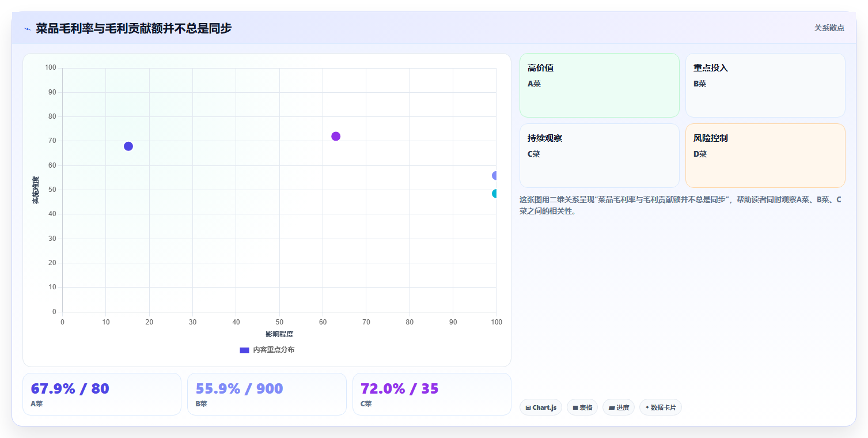Open the 高价值 A菜 card
The width and height of the screenshot is (868, 438).
coord(600,85)
